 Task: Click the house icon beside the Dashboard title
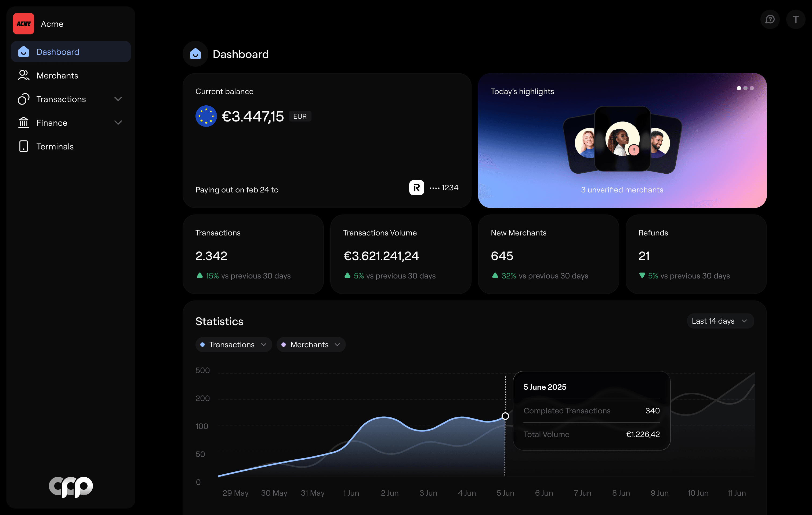(195, 54)
